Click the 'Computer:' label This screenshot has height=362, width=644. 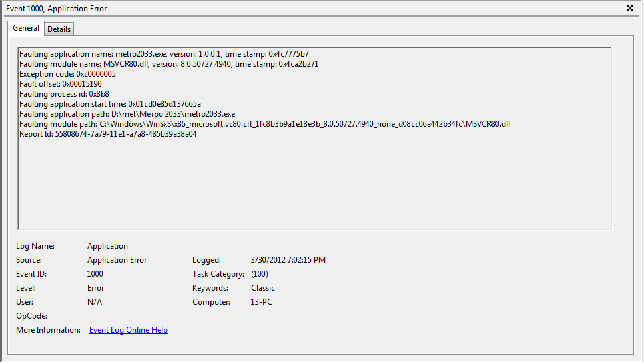pos(211,302)
